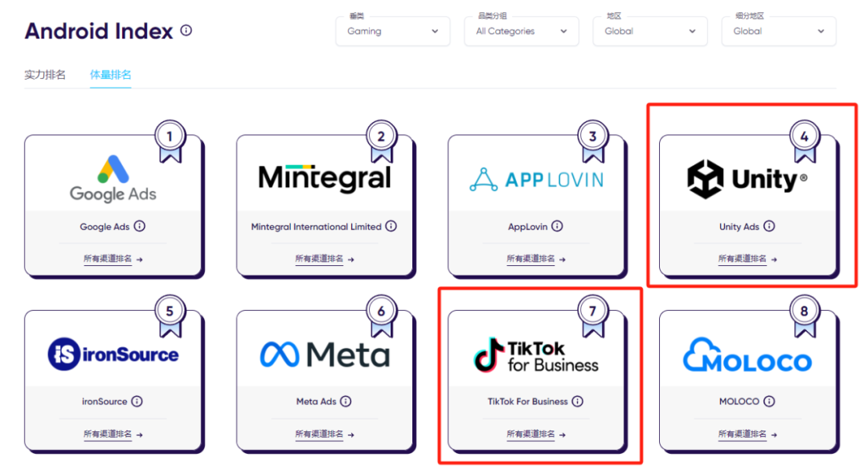Click the Meta Ads name text

coord(316,401)
